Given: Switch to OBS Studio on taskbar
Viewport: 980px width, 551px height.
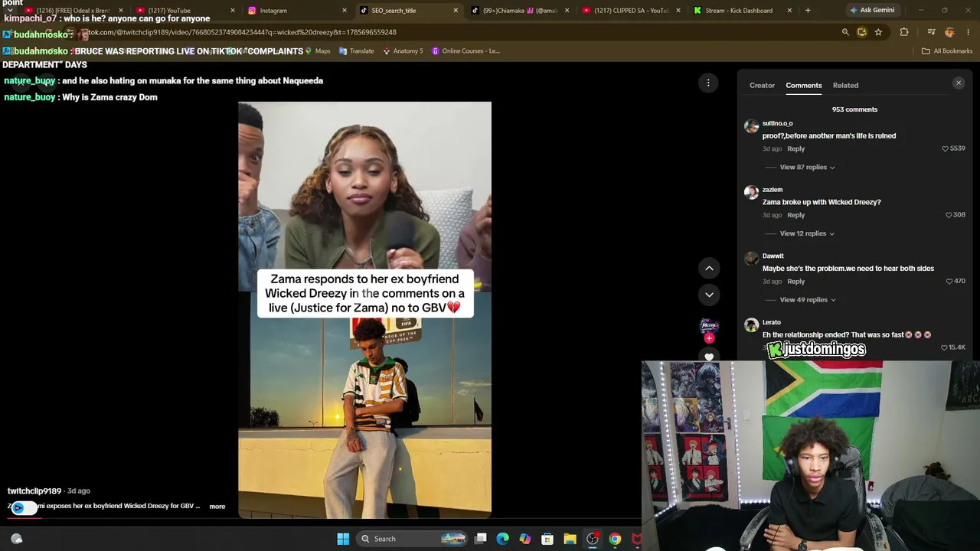Looking at the screenshot, I should [x=593, y=539].
